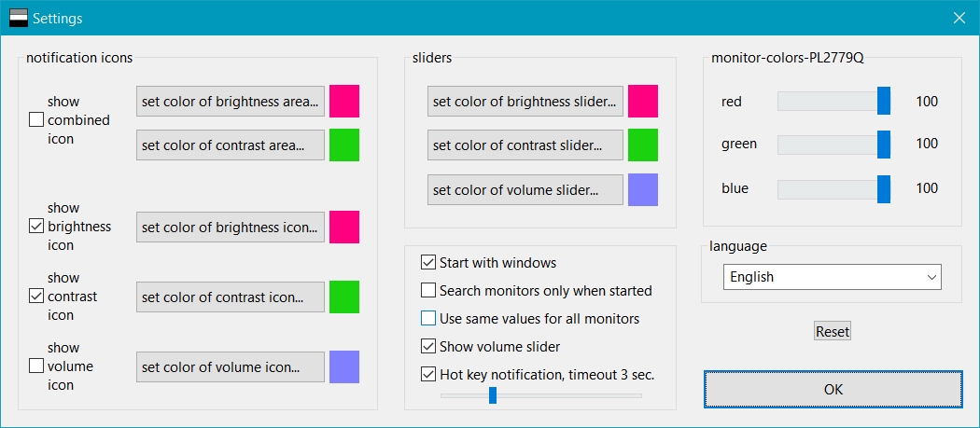Image resolution: width=980 pixels, height=428 pixels.
Task: Click the Settings window app icon
Action: point(19,18)
